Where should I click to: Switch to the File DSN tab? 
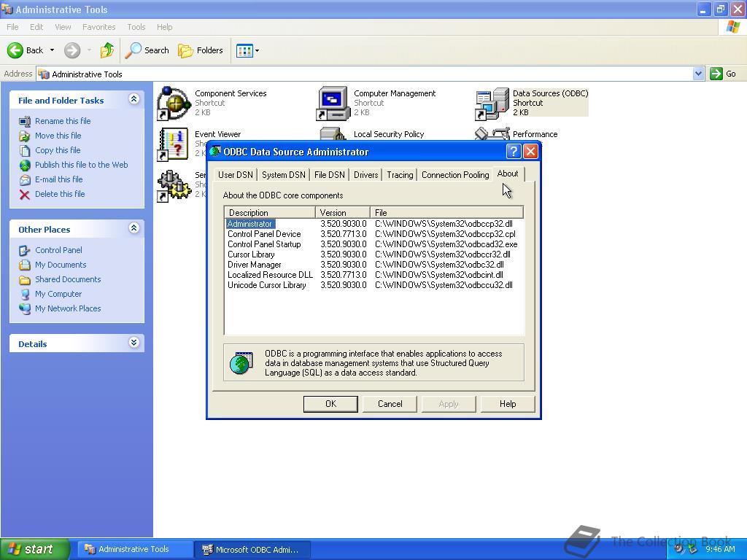(330, 175)
